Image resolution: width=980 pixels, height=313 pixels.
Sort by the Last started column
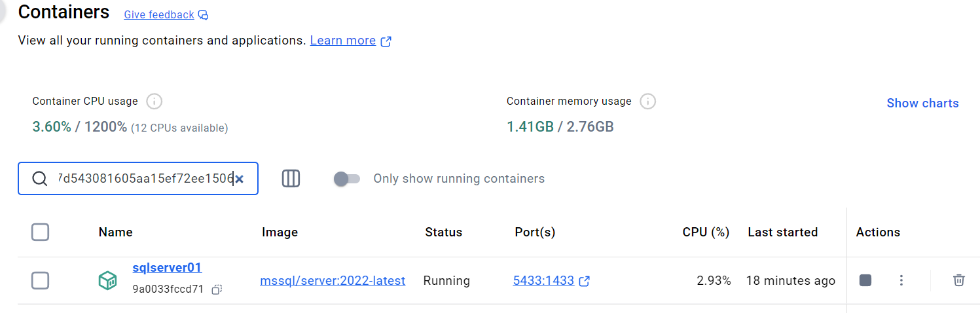pos(782,232)
